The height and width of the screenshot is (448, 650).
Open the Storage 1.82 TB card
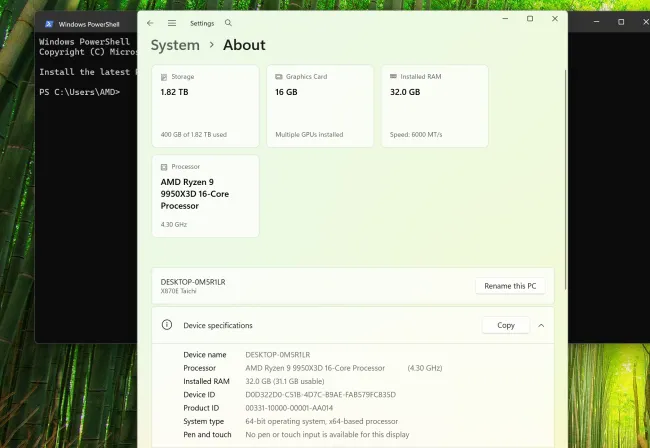click(205, 105)
